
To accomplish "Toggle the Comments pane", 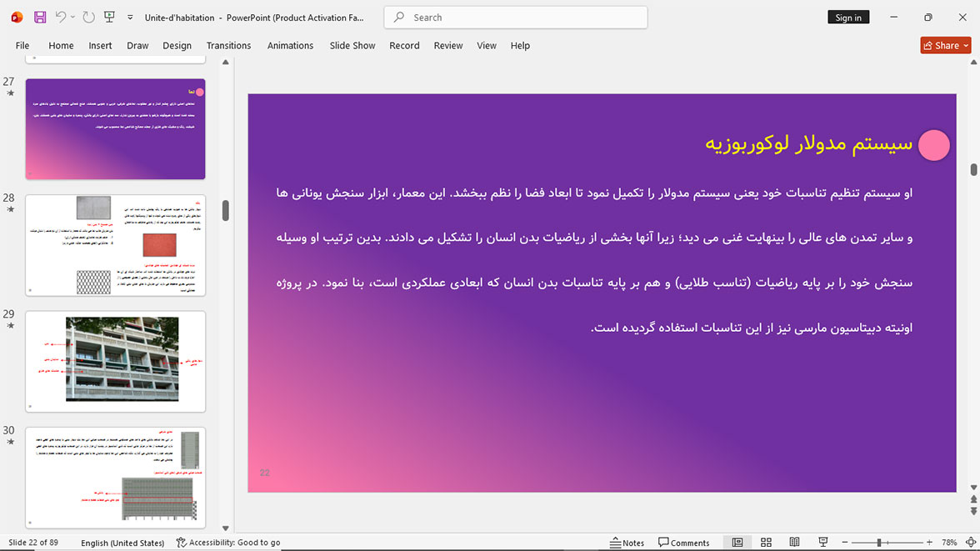I will pyautogui.click(x=683, y=542).
